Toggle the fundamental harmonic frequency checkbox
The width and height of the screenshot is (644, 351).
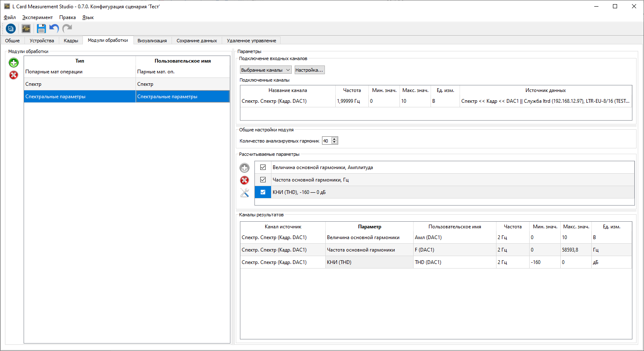coord(263,180)
